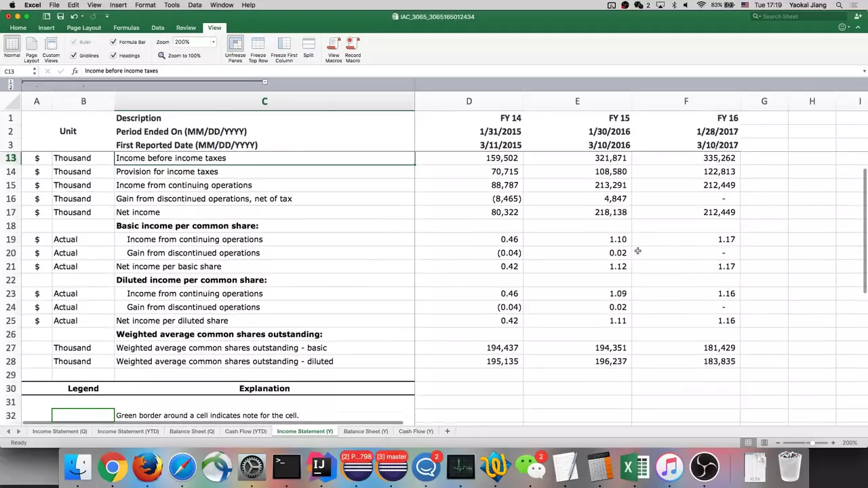The image size is (868, 488).
Task: Collapse the ribbon with the chevron
Action: tap(857, 28)
